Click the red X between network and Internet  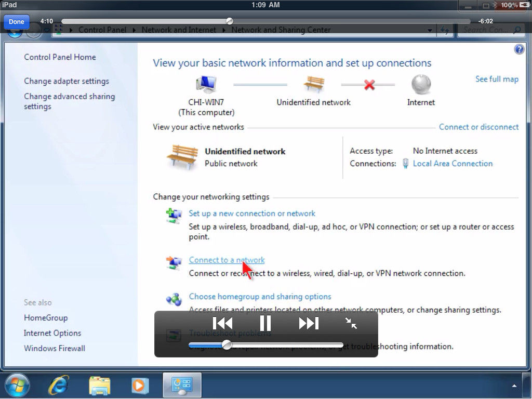point(369,85)
